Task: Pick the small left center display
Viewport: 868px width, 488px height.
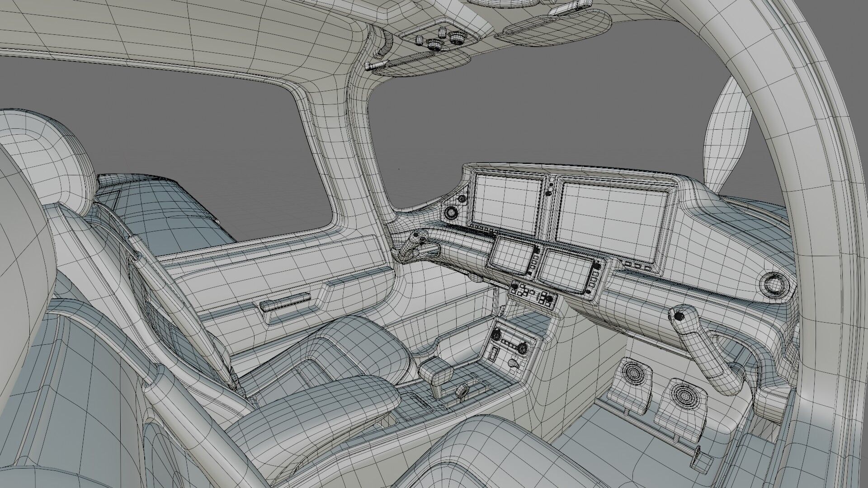Action: point(513,256)
